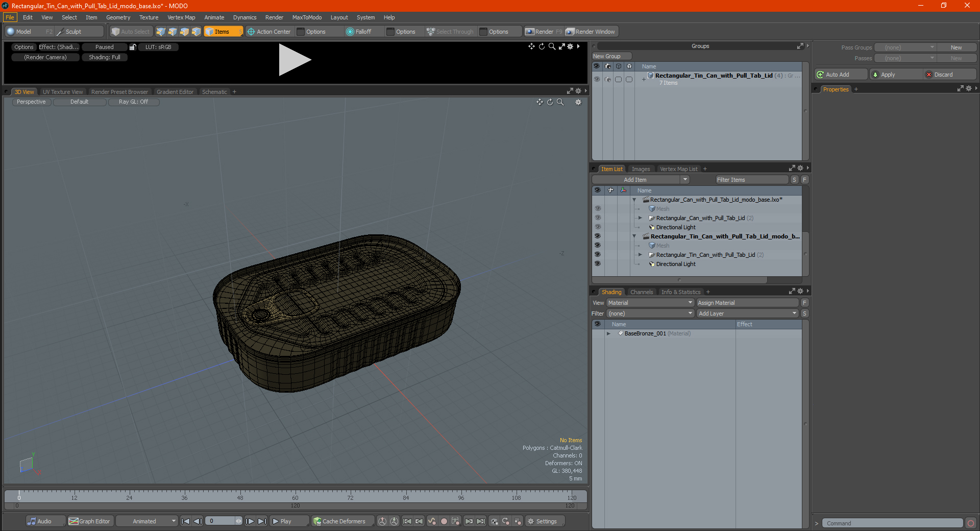Select Polygons selection mode cube icon
980x531 pixels.
coord(184,32)
